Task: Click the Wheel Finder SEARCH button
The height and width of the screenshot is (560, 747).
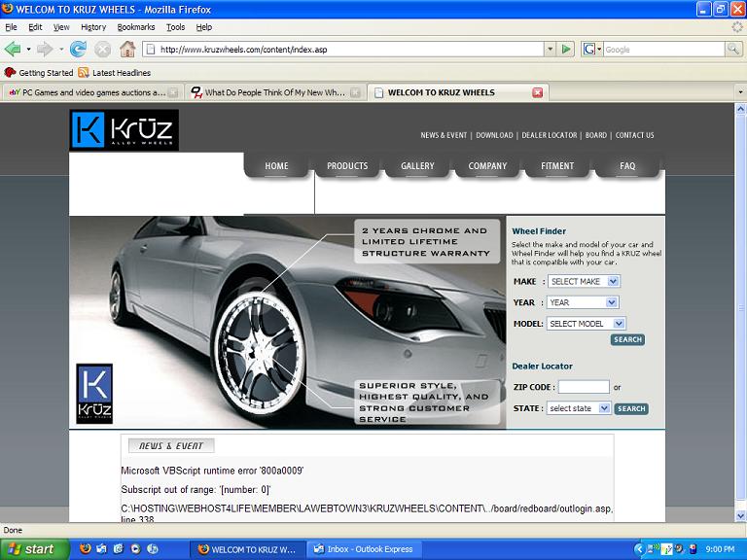Action: click(x=627, y=340)
